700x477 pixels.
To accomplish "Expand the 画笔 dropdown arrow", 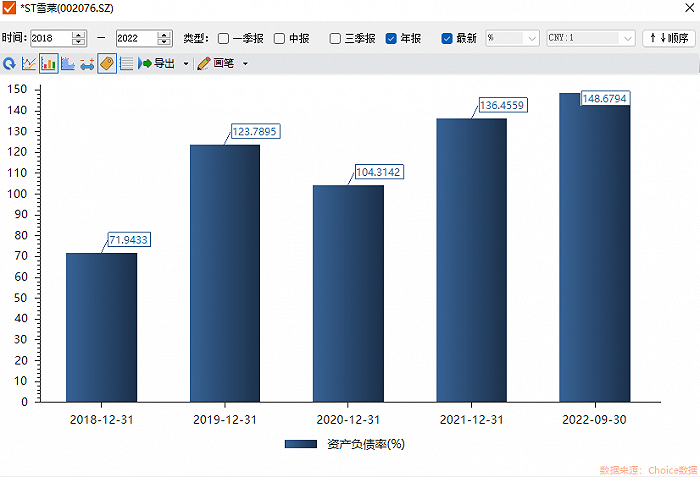I will coord(245,64).
